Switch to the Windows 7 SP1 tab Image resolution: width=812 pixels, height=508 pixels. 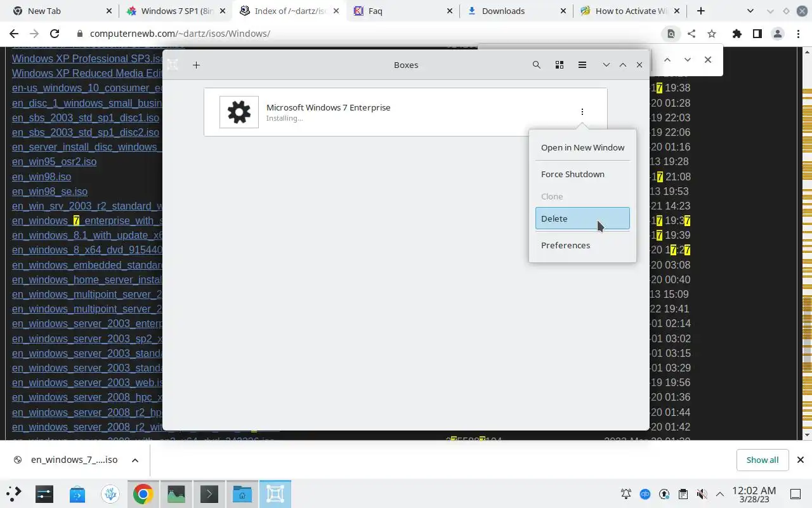tap(176, 11)
